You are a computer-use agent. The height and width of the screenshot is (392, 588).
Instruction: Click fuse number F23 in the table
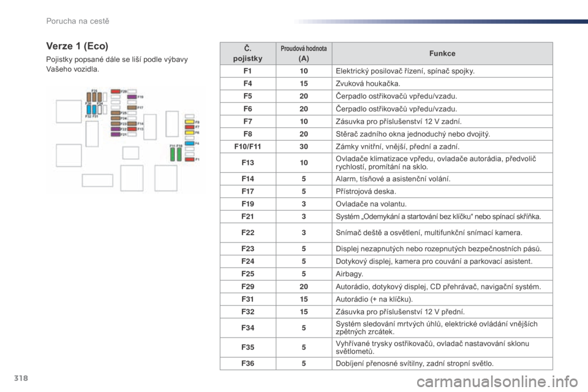click(248, 249)
